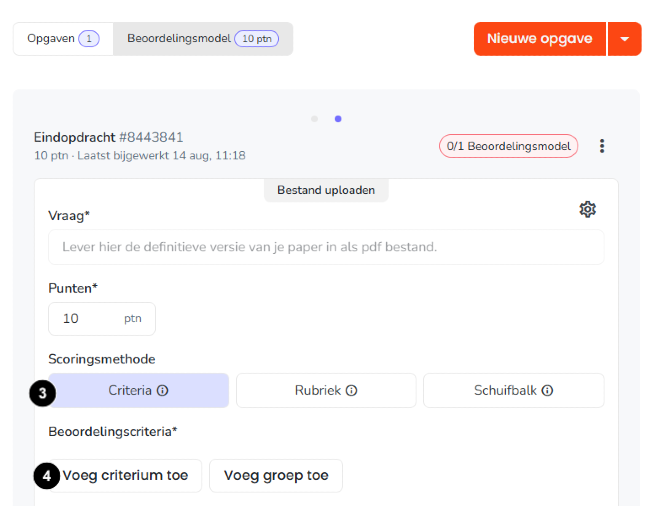Select the Criteria scoring method

coord(138,390)
